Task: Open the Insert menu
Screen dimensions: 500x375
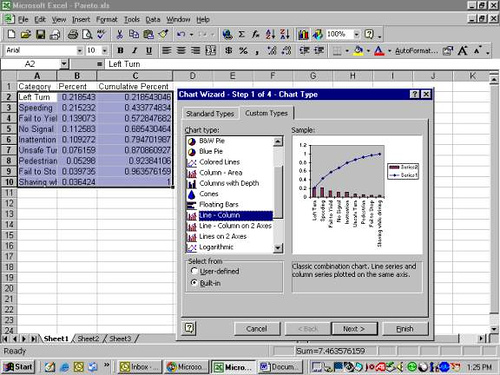Action: pos(81,20)
